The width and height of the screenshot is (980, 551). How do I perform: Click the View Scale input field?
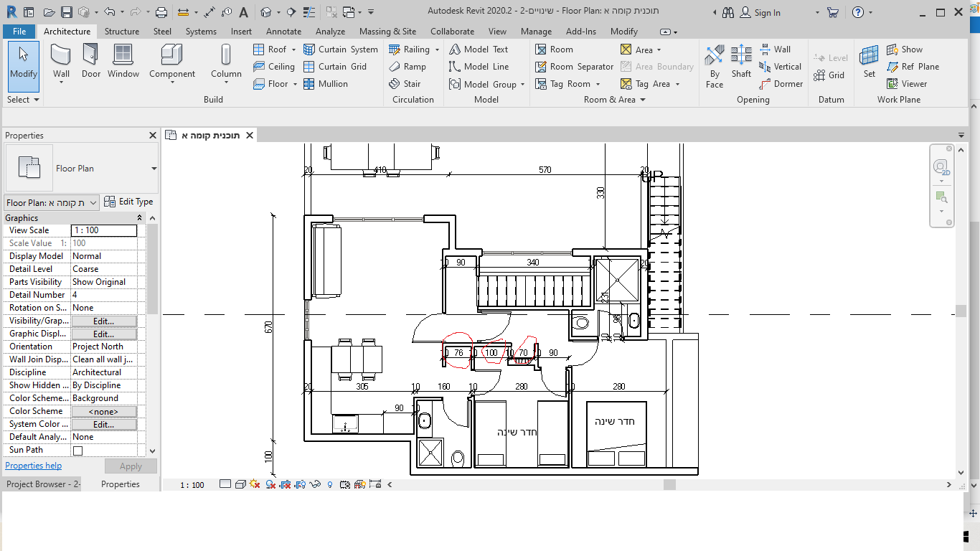pos(103,230)
